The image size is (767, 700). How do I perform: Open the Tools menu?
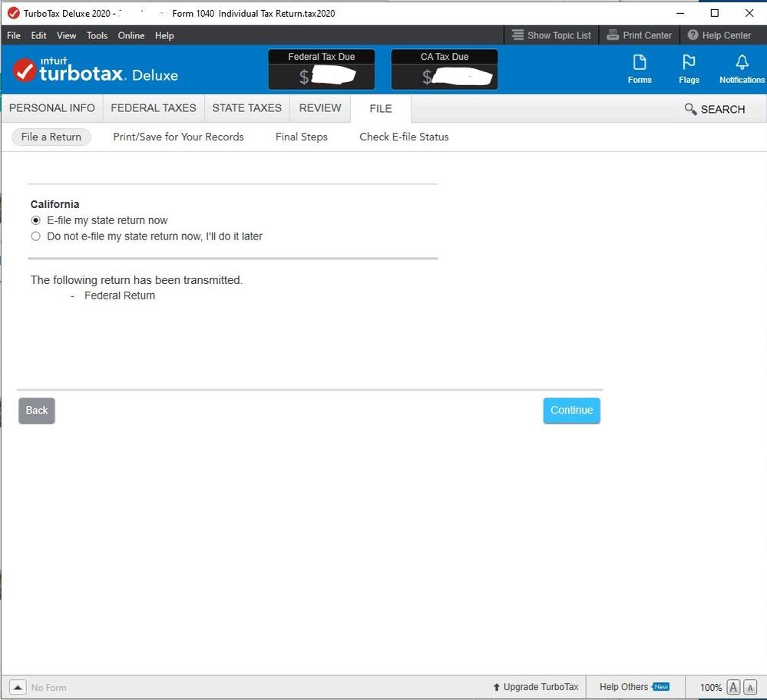[97, 36]
